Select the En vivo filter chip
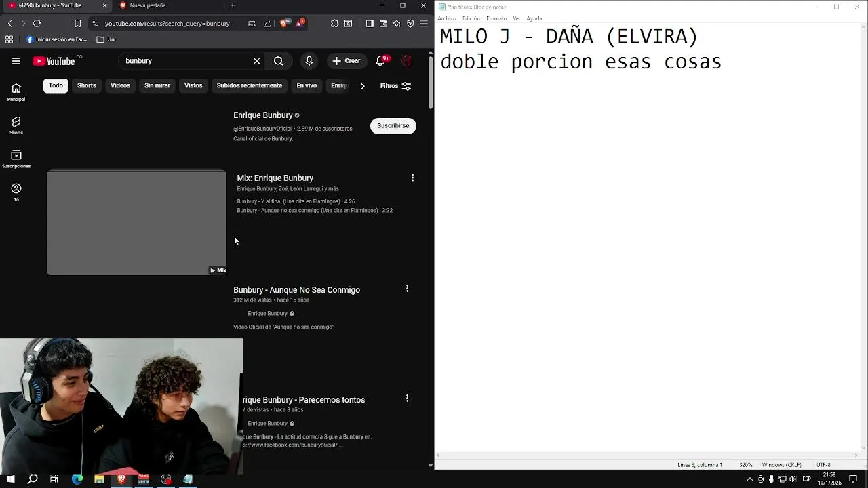Screen dimensions: 868x488 point(307,85)
